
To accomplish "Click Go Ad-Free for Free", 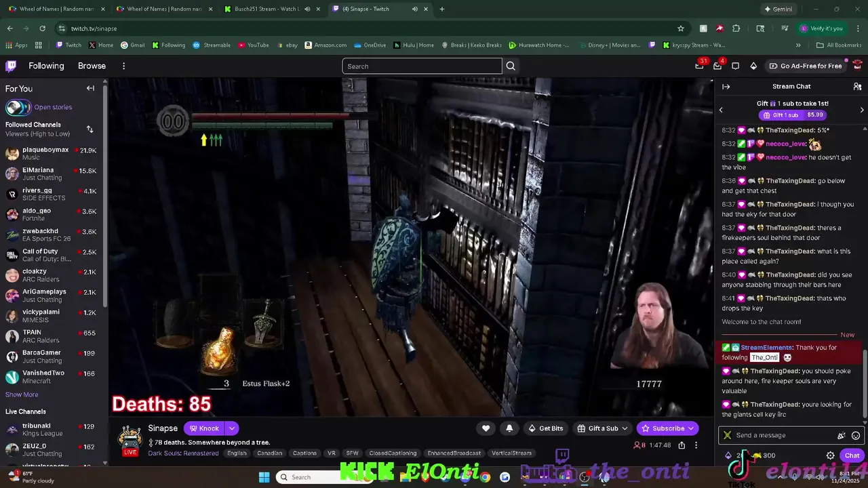I will click(805, 66).
